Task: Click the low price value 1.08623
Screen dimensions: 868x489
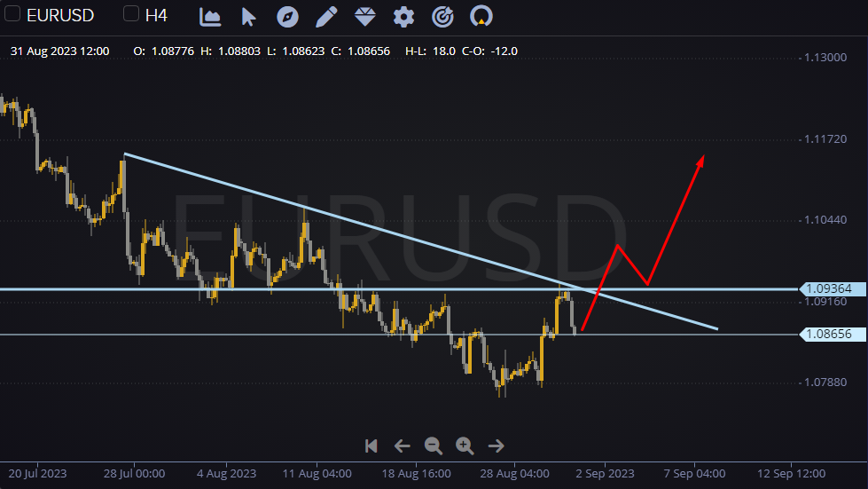Action: point(303,51)
